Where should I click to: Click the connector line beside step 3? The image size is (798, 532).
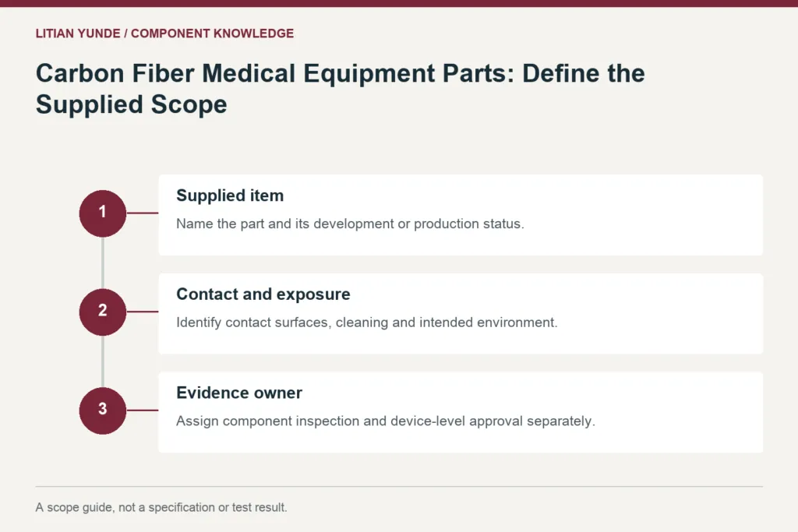click(142, 410)
